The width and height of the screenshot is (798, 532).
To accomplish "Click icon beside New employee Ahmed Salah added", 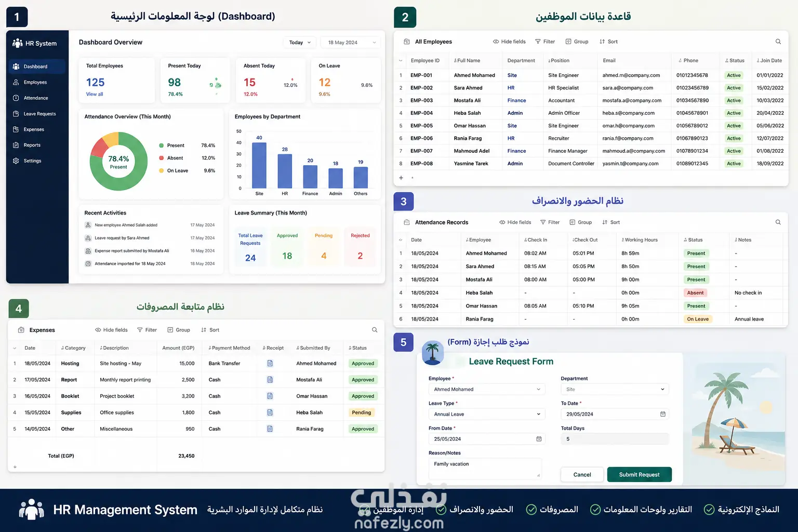I will point(88,225).
